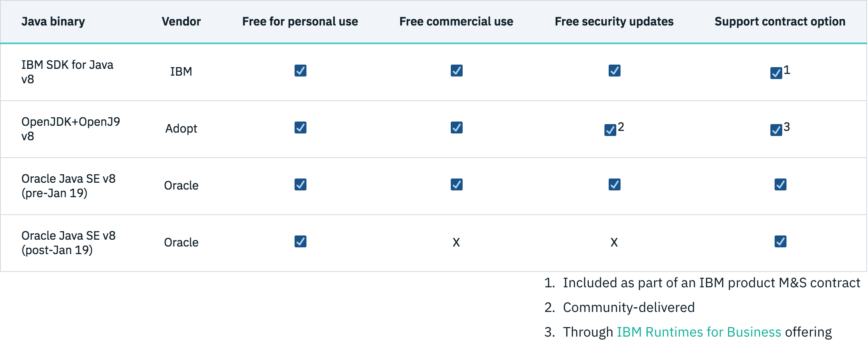868x340 pixels.
Task: Click the X under post-Jan 19 security updates
Action: click(x=614, y=242)
